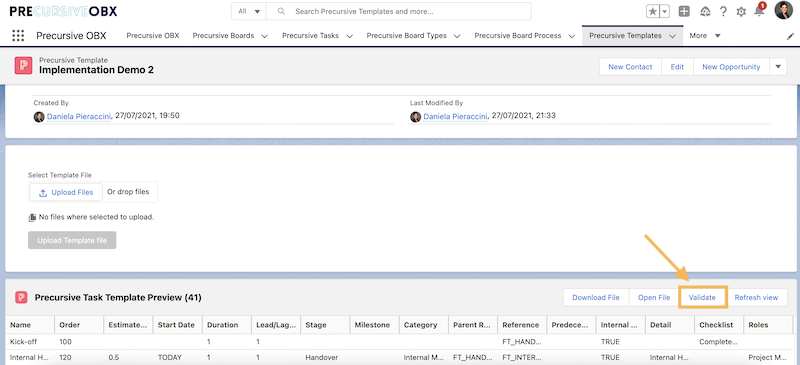Click the Checklist column header
This screenshot has width=800, height=365.
(x=719, y=325)
